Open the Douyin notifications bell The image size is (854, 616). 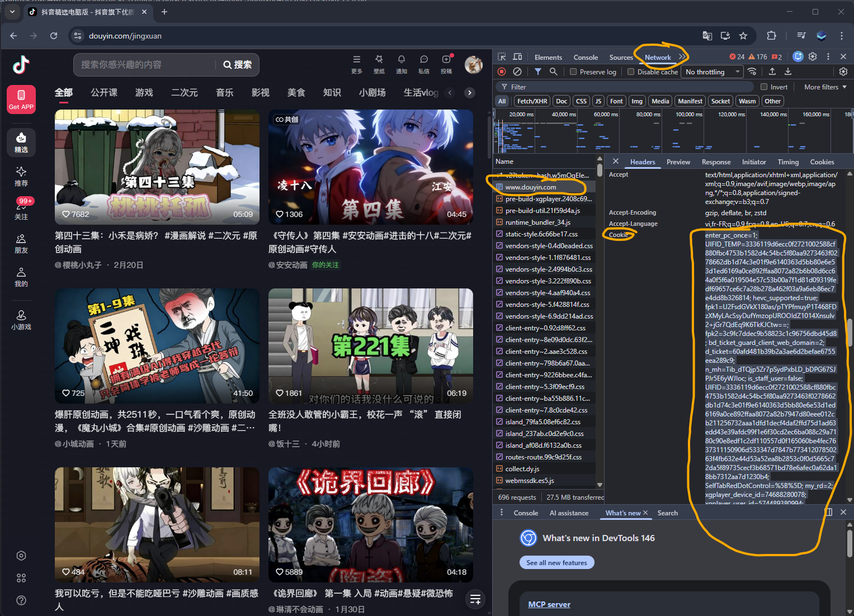click(401, 60)
